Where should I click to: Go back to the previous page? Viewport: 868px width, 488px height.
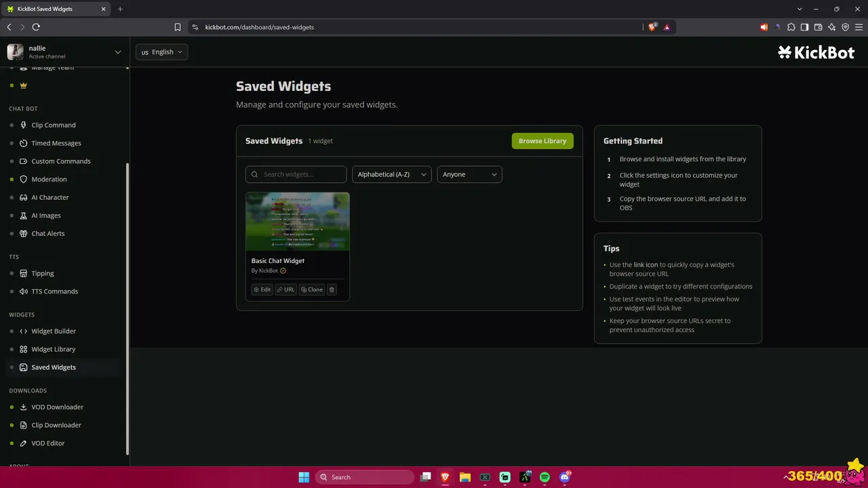(9, 27)
